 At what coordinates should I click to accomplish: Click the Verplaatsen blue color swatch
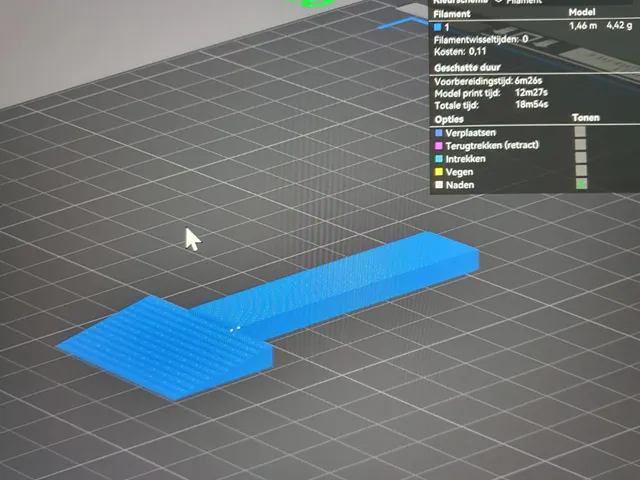coord(439,133)
